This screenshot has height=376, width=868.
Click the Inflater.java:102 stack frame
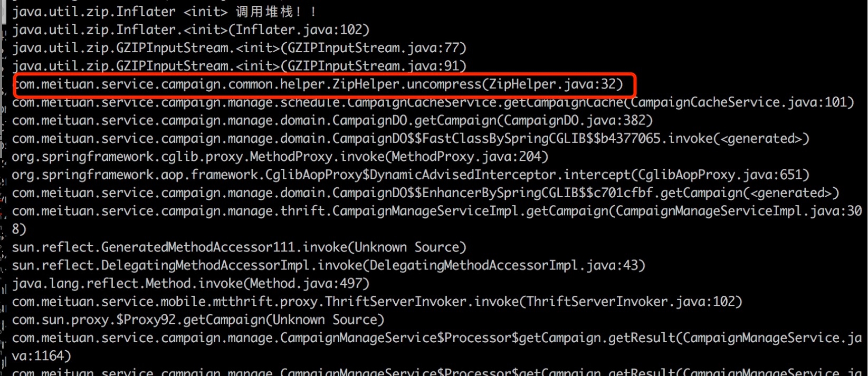(190, 30)
